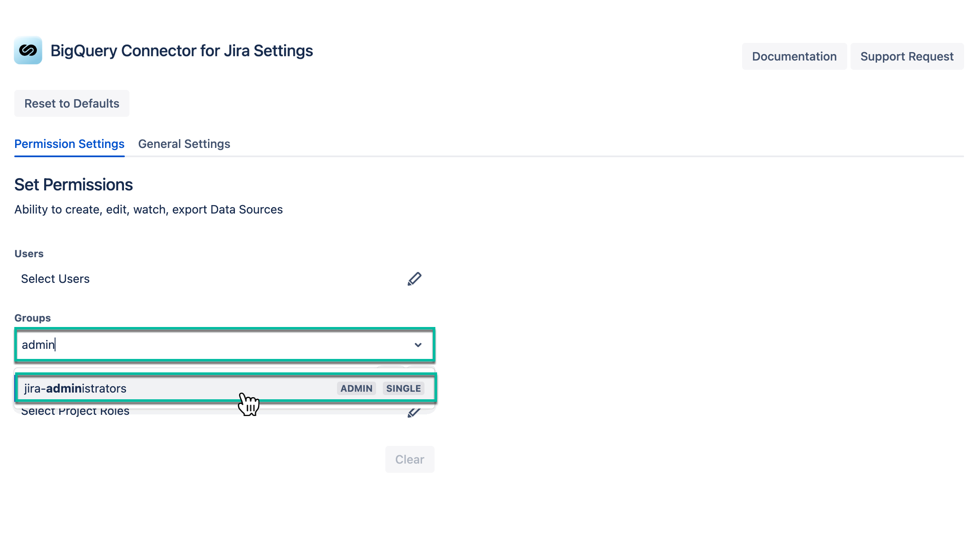Click the pencil edit icon beside Select Users
This screenshot has height=559, width=980.
tap(414, 279)
